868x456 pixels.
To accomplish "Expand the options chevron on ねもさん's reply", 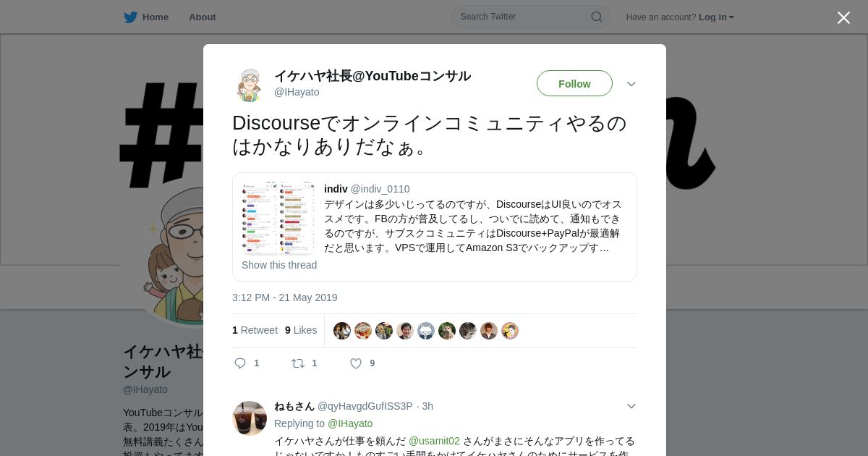I will [631, 406].
